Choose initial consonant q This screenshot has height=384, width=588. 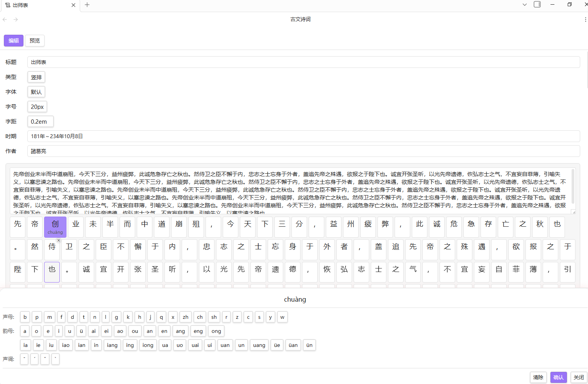161,317
